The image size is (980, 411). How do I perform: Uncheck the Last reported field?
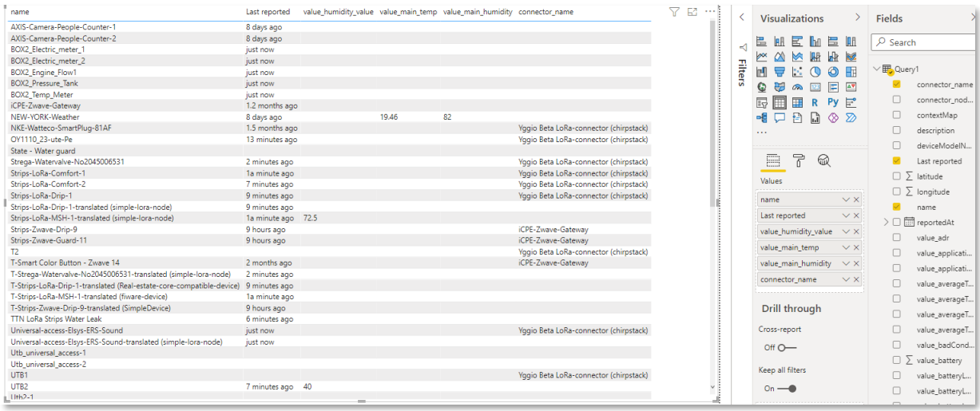pyautogui.click(x=896, y=160)
